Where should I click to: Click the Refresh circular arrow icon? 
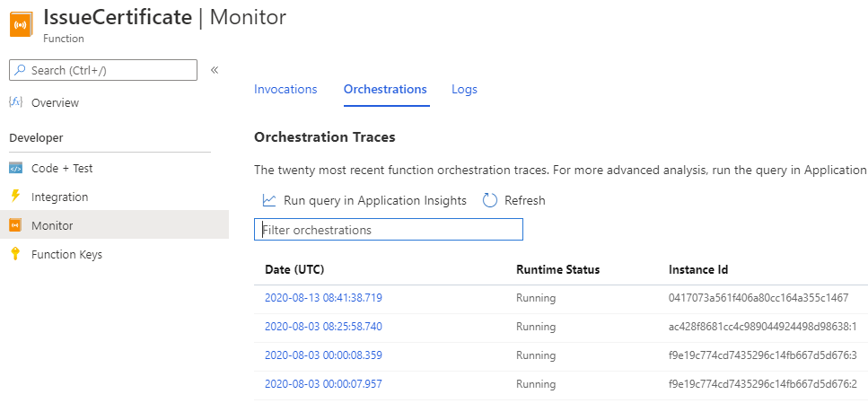click(490, 200)
